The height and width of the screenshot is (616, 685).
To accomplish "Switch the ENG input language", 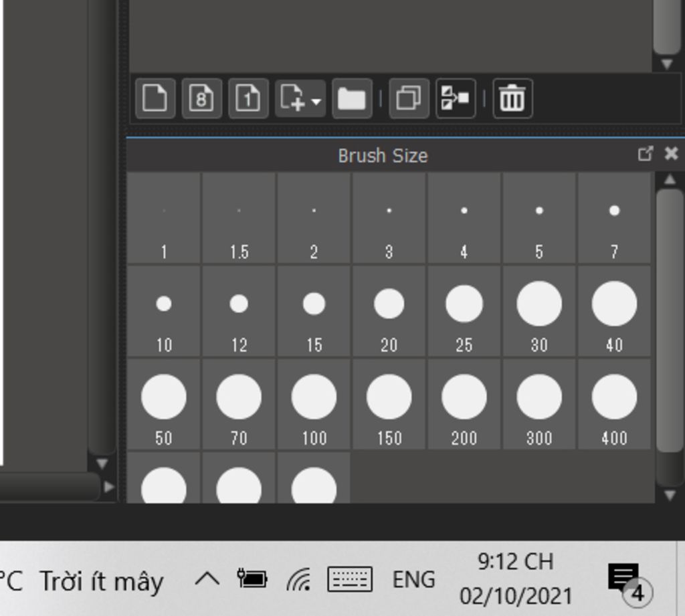I will pos(413,580).
